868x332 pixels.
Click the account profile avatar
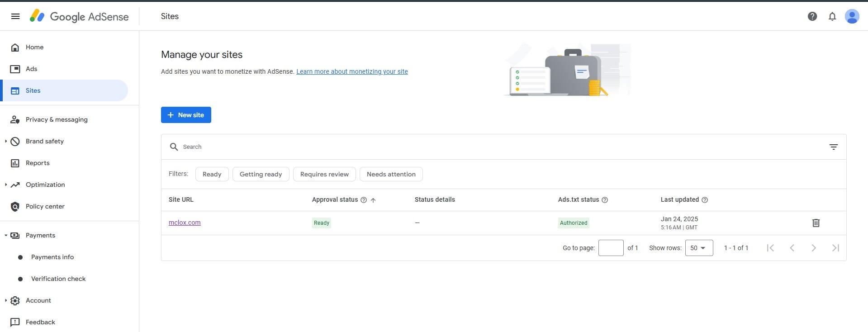(x=852, y=16)
